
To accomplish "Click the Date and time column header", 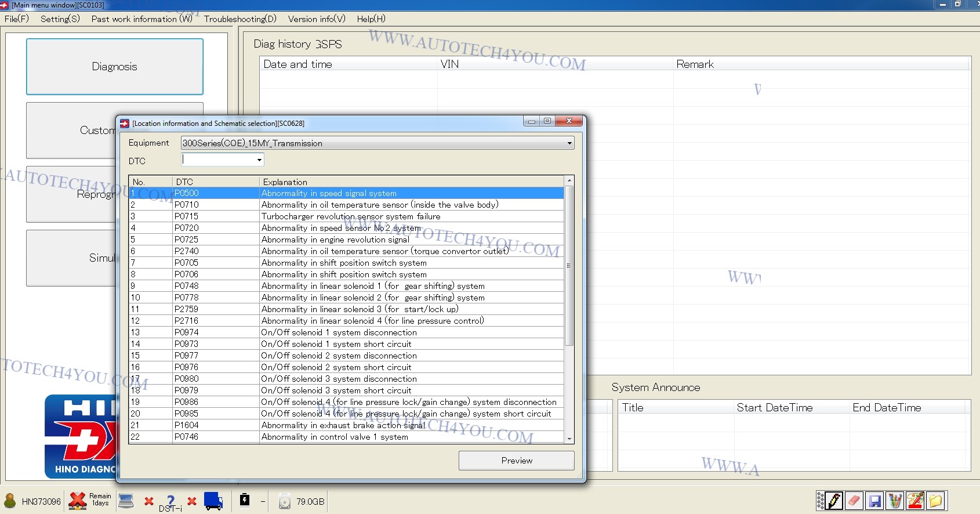I will tap(348, 64).
